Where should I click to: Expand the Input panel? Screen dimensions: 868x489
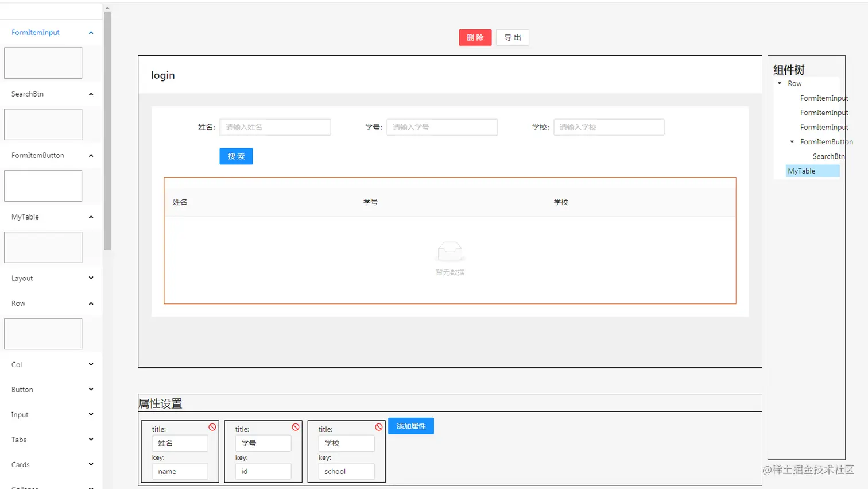[91, 414]
